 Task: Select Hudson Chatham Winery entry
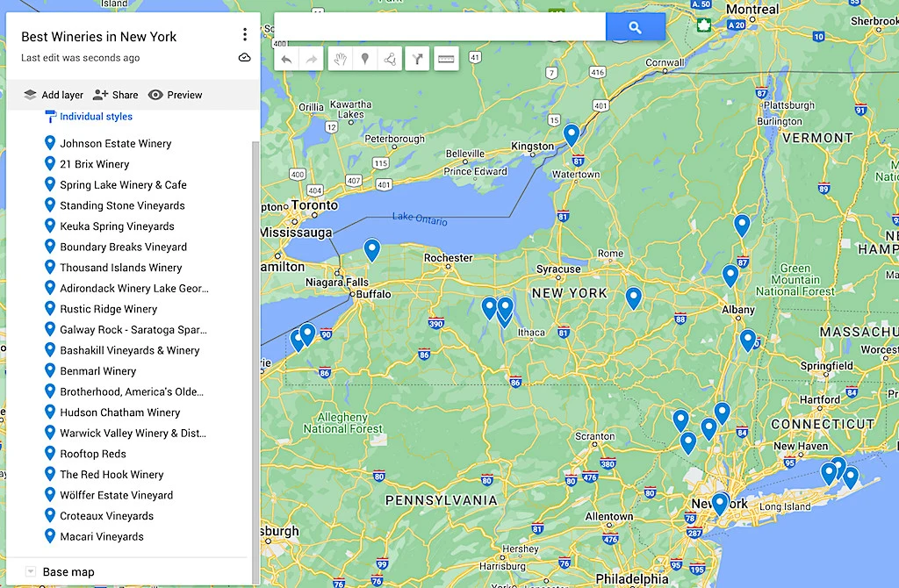(119, 412)
